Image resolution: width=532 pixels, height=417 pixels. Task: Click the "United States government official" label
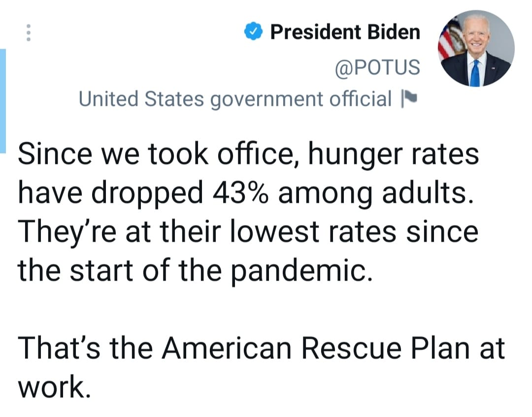pos(235,99)
